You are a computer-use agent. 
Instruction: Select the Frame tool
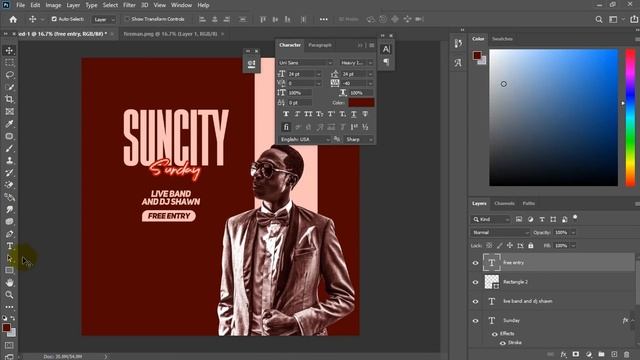[x=9, y=111]
